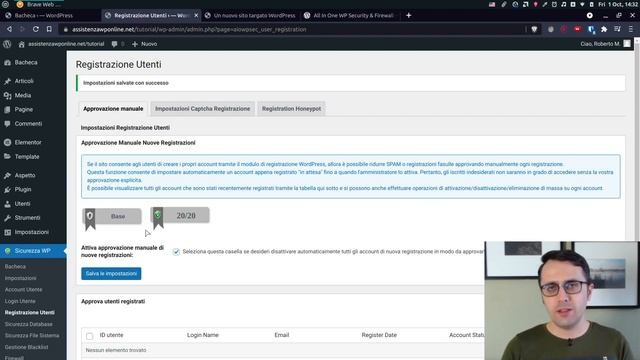
Task: Sort by the Login Name column header
Action: pos(203,335)
